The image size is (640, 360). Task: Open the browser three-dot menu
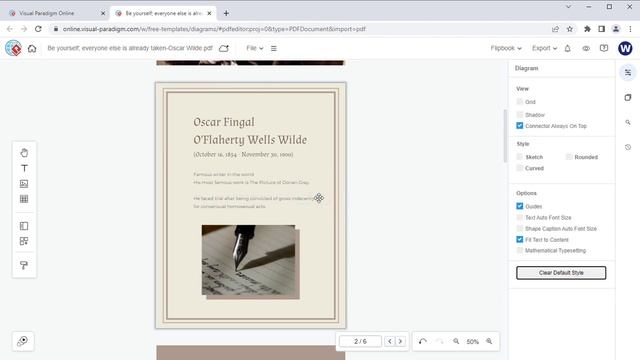[x=630, y=29]
